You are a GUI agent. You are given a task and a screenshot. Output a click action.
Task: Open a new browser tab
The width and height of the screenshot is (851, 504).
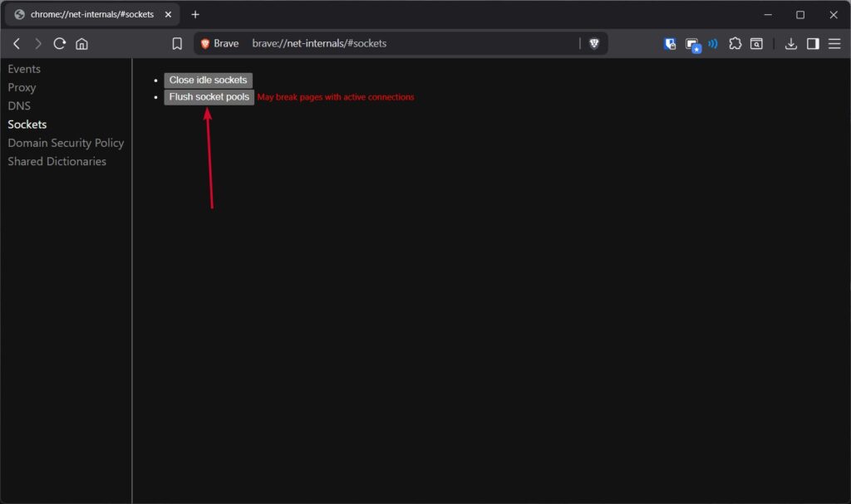194,14
